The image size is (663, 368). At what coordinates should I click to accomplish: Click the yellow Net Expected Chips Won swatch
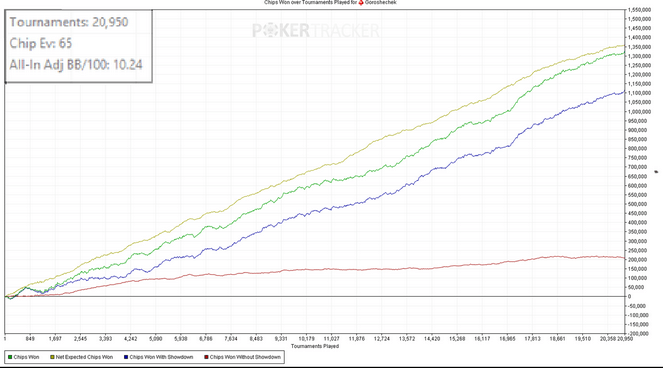[x=52, y=357]
